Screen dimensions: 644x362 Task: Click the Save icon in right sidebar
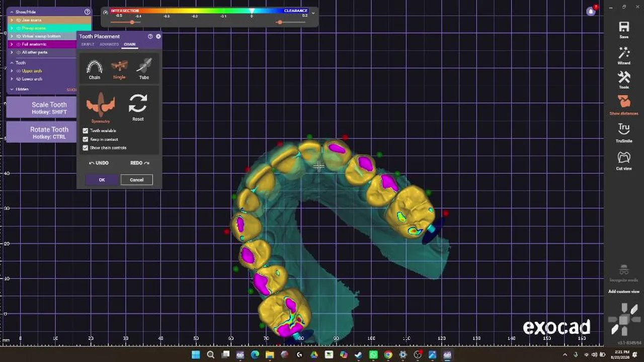pyautogui.click(x=624, y=27)
